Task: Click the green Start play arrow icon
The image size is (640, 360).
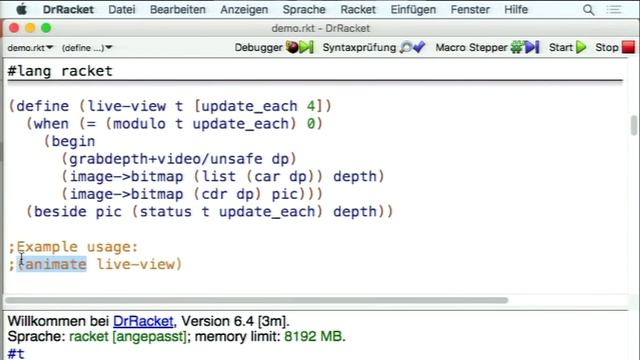Action: tap(581, 47)
